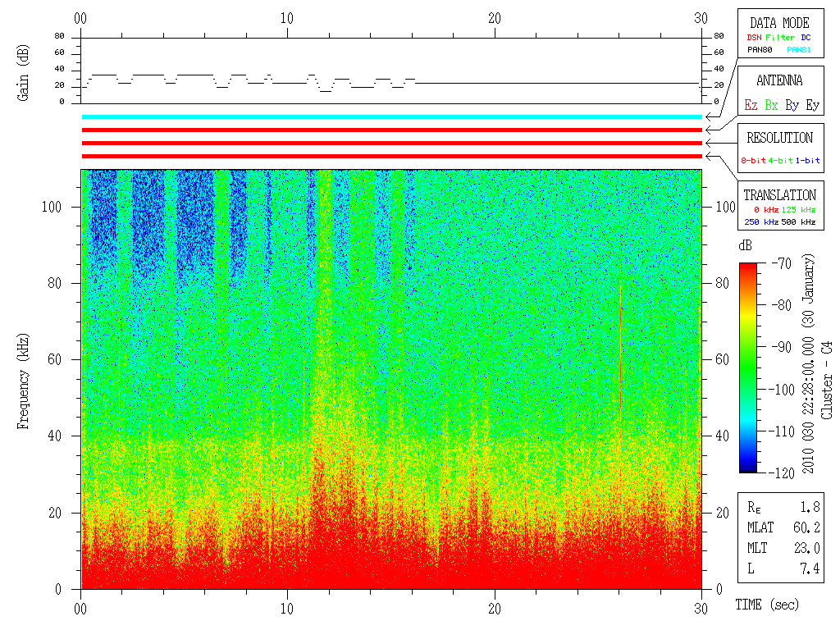Click the PAN81 data mode label
840x630 pixels.
[799, 50]
